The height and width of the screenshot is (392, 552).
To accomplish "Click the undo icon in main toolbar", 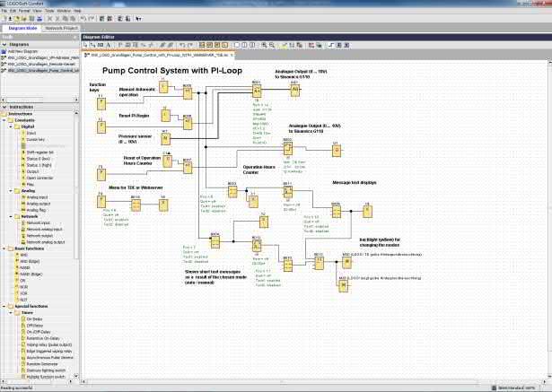I will (83, 19).
